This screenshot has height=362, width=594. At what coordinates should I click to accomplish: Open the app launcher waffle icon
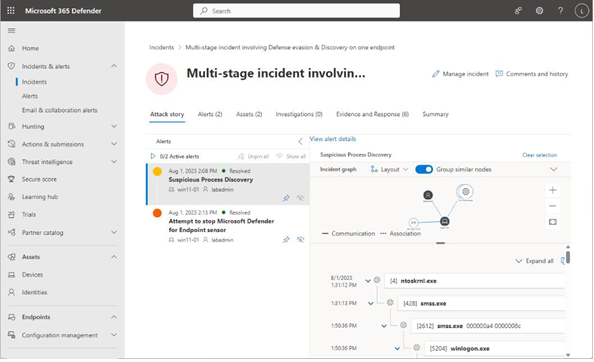(x=11, y=11)
